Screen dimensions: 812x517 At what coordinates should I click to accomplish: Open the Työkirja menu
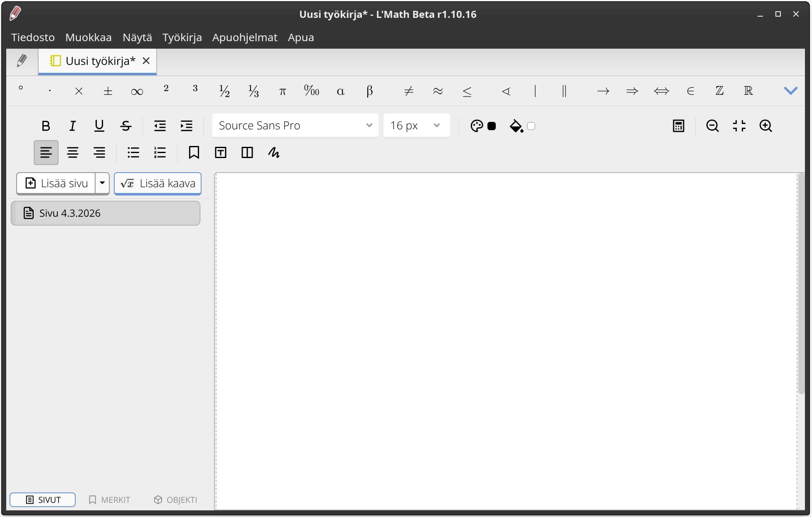[x=182, y=37]
